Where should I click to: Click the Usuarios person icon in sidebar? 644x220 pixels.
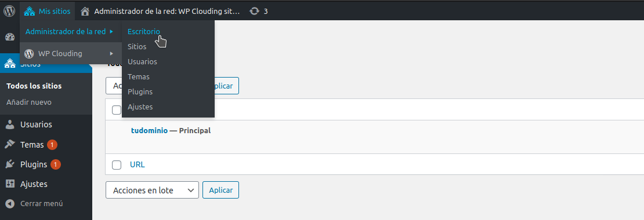10,124
